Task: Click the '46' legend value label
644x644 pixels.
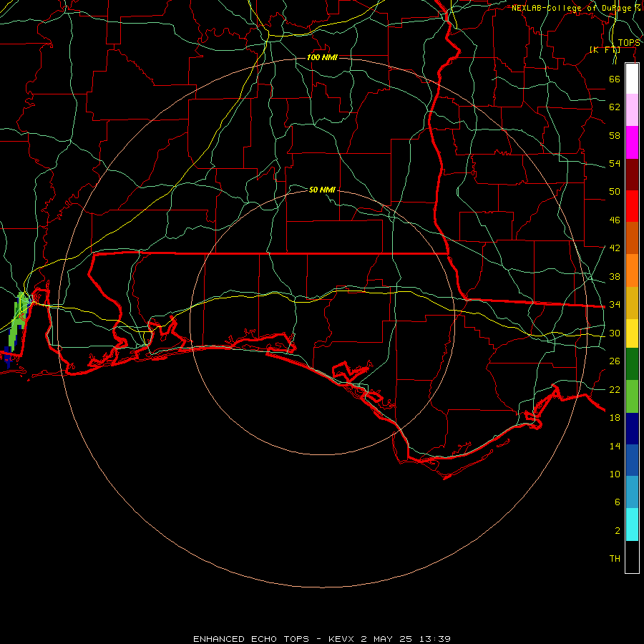Action: 615,220
